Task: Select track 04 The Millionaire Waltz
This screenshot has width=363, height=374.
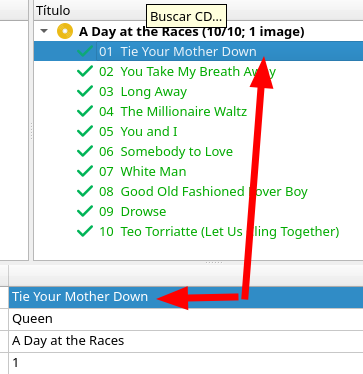Action: [198, 111]
